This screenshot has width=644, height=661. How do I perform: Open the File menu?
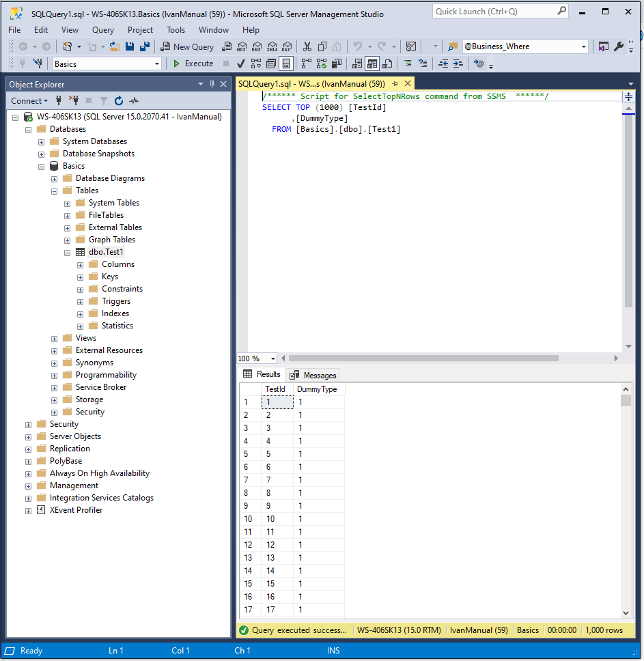tap(14, 30)
